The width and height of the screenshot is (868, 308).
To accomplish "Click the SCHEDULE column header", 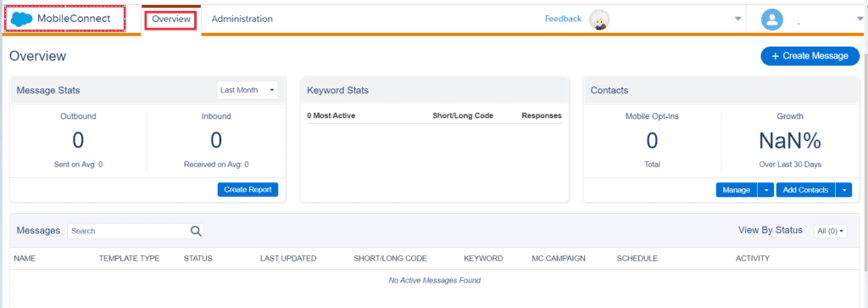I will click(x=637, y=259).
